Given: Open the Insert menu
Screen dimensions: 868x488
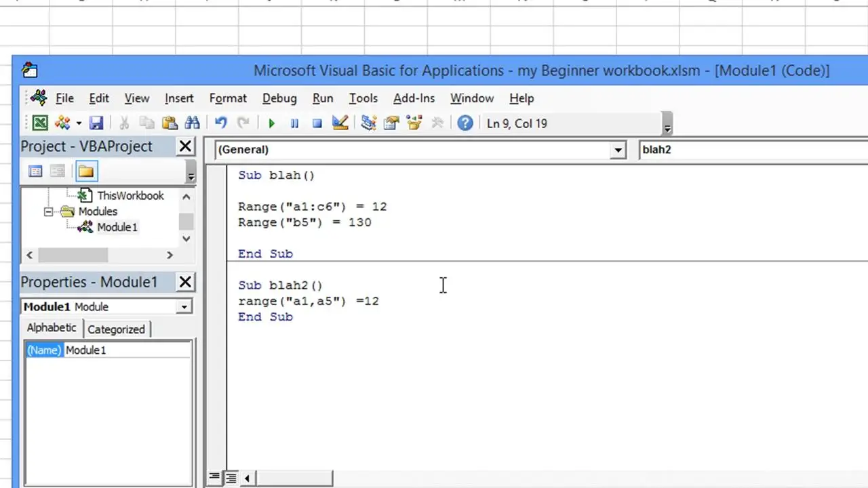Looking at the screenshot, I should [x=179, y=98].
